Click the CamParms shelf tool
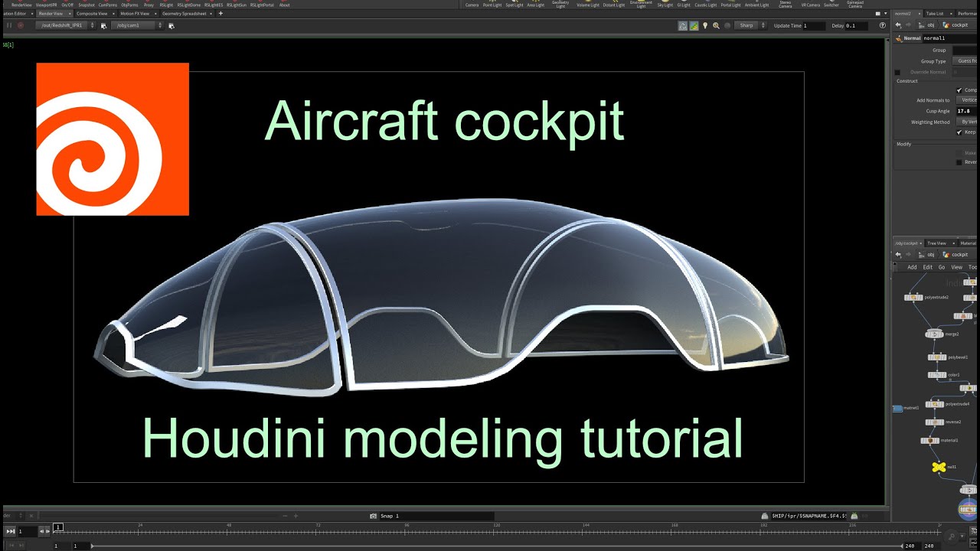The height and width of the screenshot is (551, 980). 108,5
